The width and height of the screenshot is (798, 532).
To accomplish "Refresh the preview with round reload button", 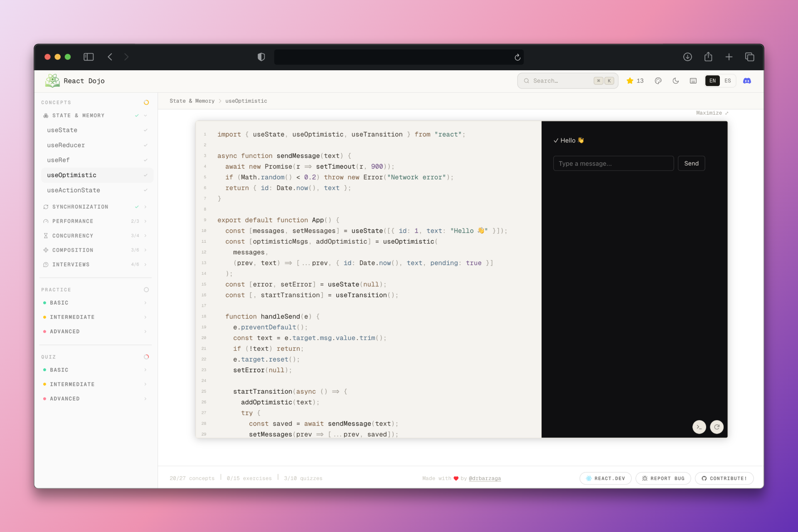I will [x=717, y=427].
